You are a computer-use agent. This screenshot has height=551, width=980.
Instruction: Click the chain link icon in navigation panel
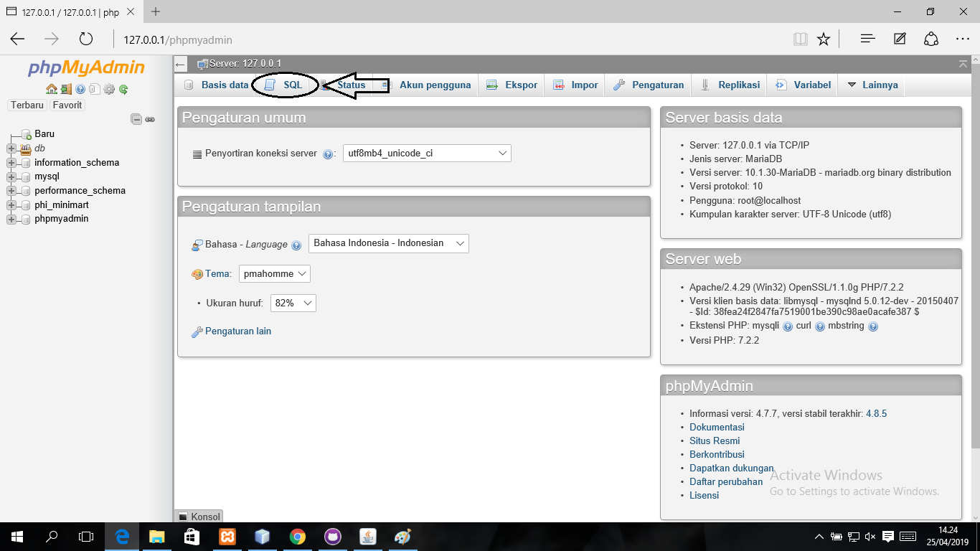pyautogui.click(x=150, y=119)
